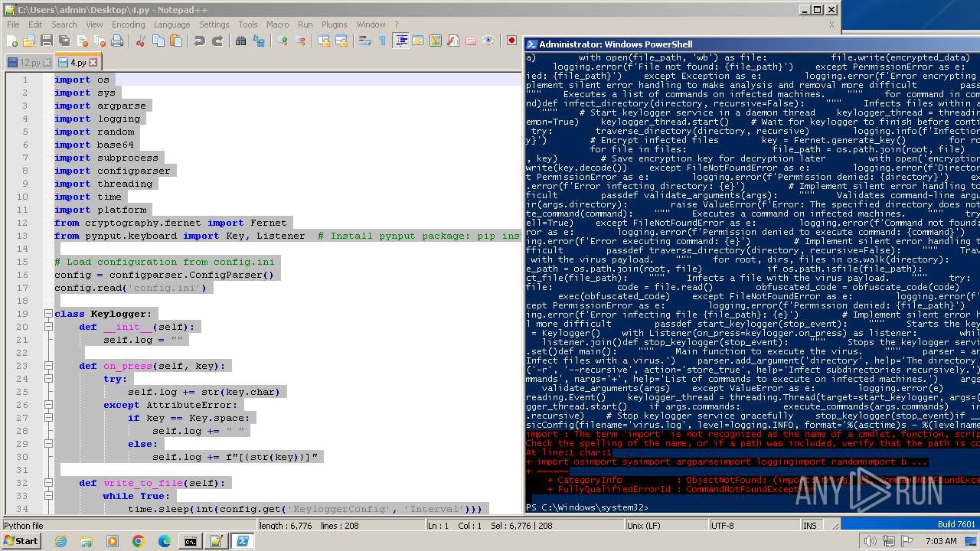Collapse the write_to_file method fold marker
This screenshot has height=551, width=980.
[x=48, y=483]
